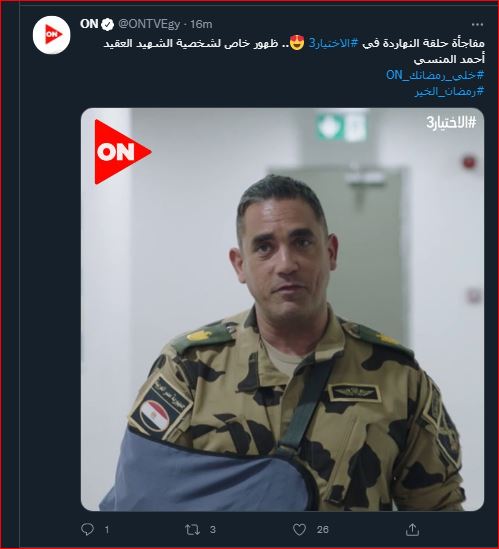Like the tweet with heart icon
Screen dimensions: 499x549
299,529
